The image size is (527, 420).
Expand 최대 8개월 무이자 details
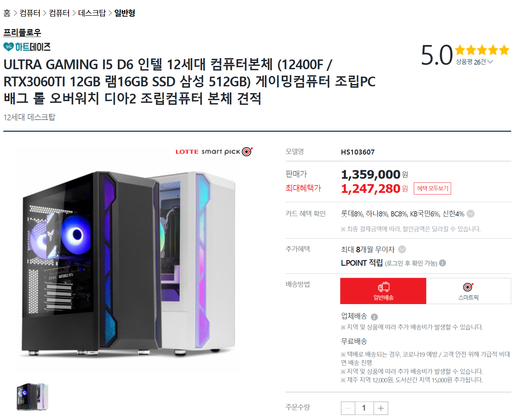click(402, 249)
